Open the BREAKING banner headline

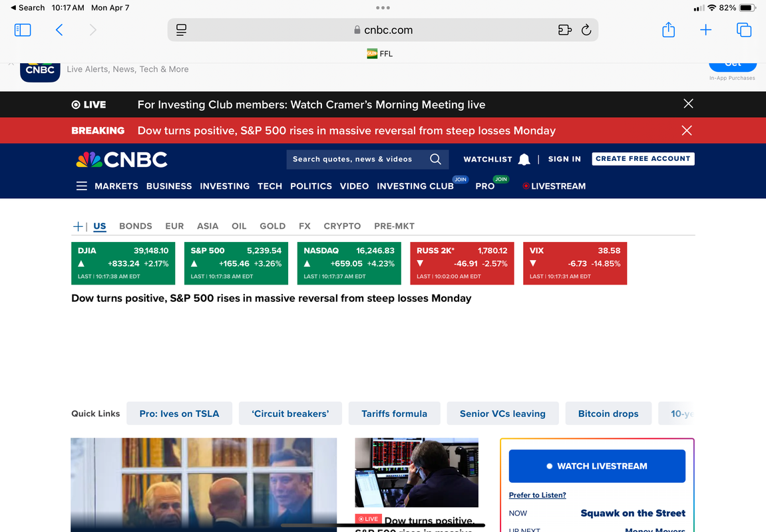346,130
